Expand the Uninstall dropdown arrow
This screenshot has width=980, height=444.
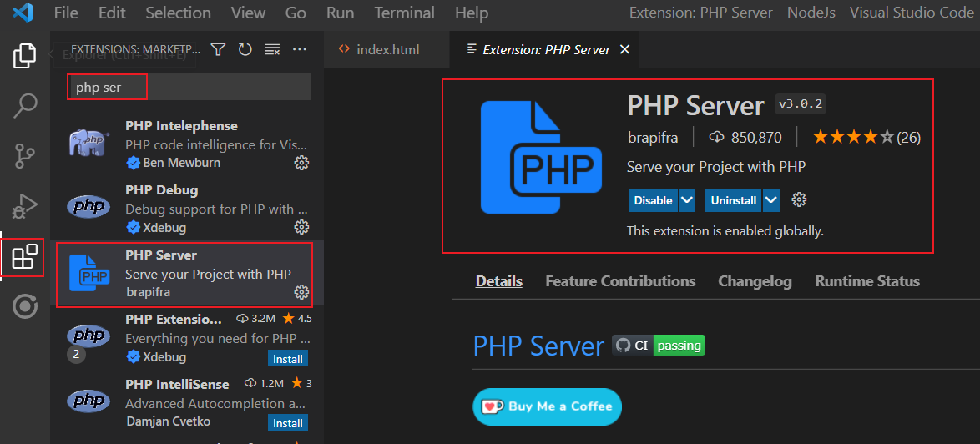[771, 200]
